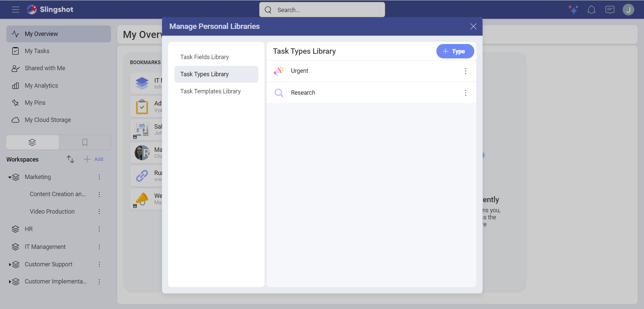Click the My Tasks checklist icon
Screen dimensions: 644x309
15,51
